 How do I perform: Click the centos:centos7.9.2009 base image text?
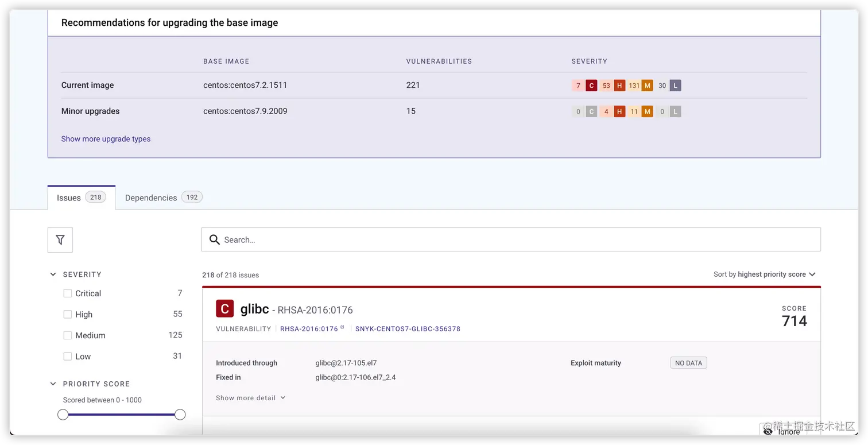(245, 111)
